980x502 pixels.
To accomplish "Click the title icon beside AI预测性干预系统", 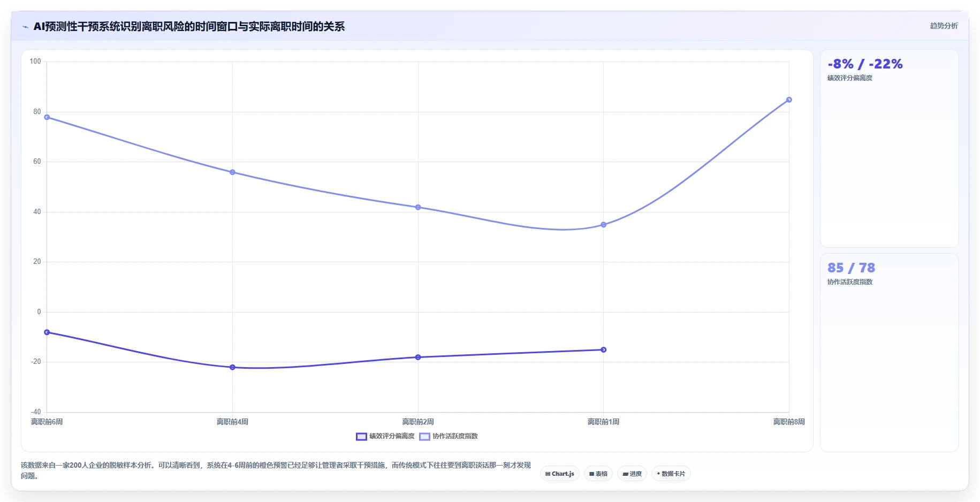I will tap(25, 27).
